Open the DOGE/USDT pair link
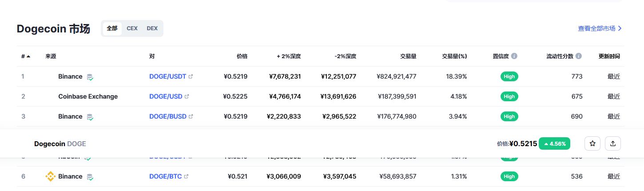644x191 pixels. [168, 76]
